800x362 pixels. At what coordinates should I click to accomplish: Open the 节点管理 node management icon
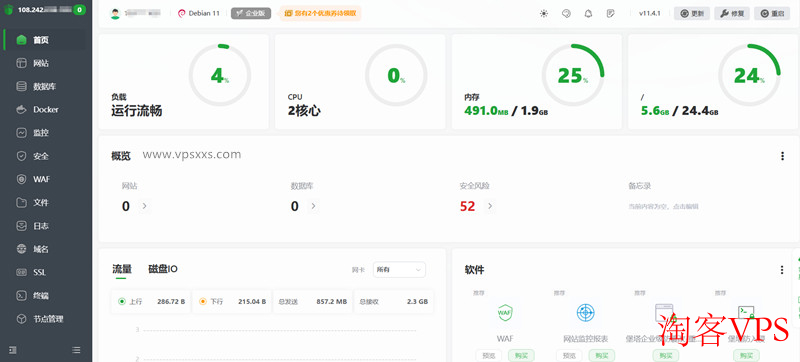coord(21,319)
